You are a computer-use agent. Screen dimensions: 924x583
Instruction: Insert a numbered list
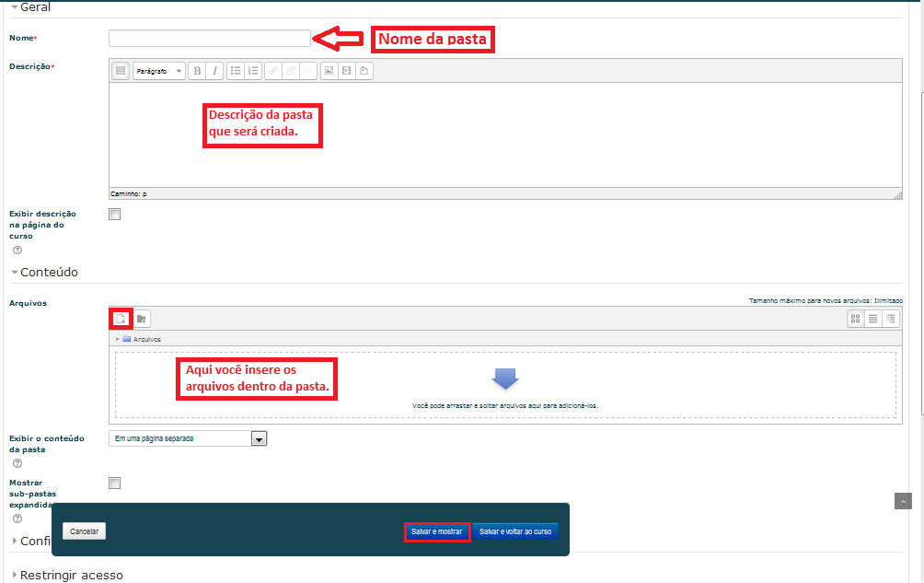pos(253,71)
